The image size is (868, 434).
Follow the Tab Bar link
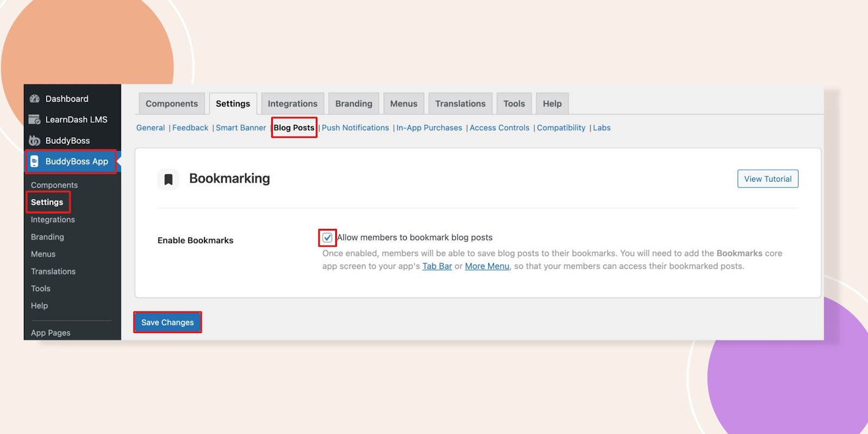437,266
